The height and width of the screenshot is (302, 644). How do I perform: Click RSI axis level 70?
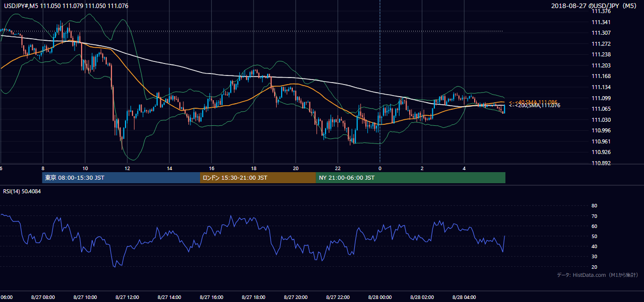tap(594, 216)
